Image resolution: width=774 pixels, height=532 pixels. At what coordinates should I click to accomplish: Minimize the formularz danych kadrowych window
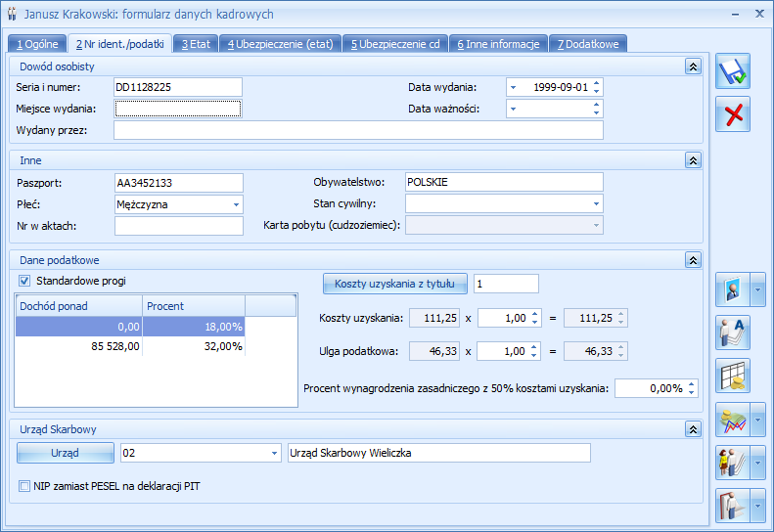(736, 14)
